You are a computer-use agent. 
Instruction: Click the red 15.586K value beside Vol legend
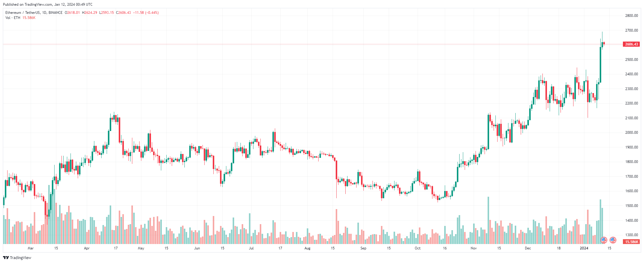[29, 18]
